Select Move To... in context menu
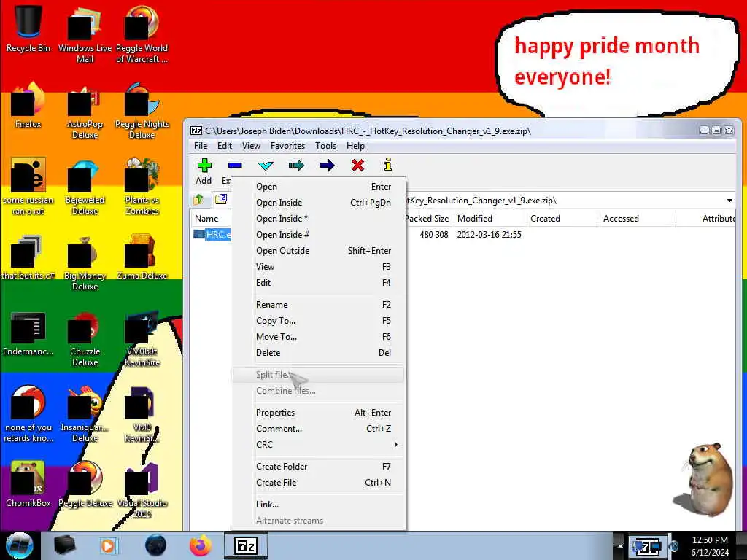Image resolution: width=747 pixels, height=560 pixels. point(318,337)
